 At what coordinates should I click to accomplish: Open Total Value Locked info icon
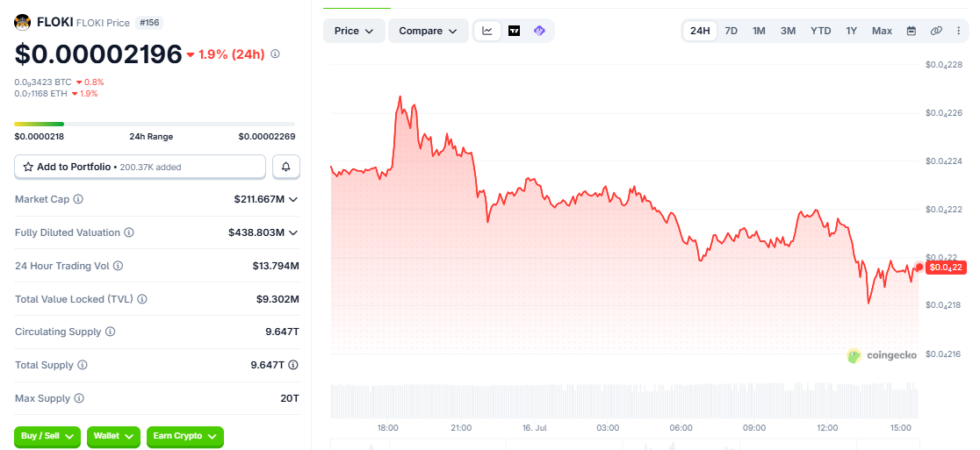pos(142,299)
